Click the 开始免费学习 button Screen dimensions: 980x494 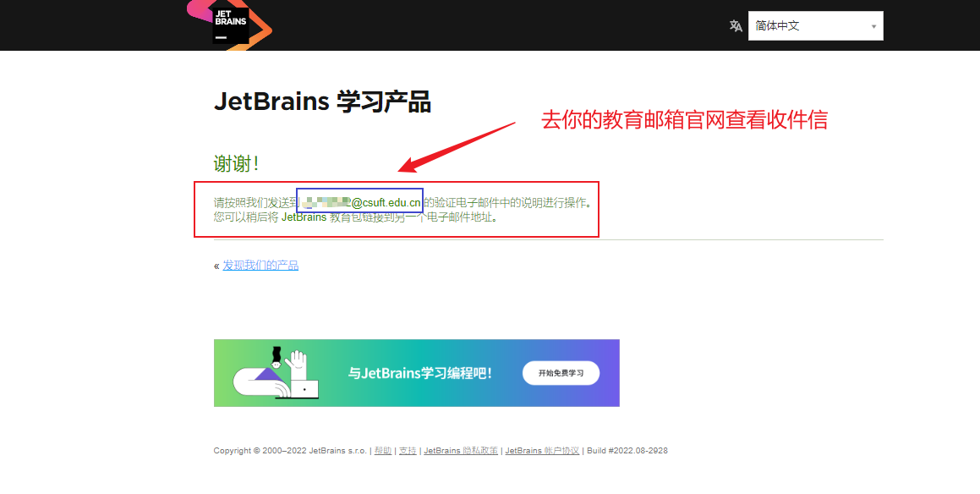point(561,373)
